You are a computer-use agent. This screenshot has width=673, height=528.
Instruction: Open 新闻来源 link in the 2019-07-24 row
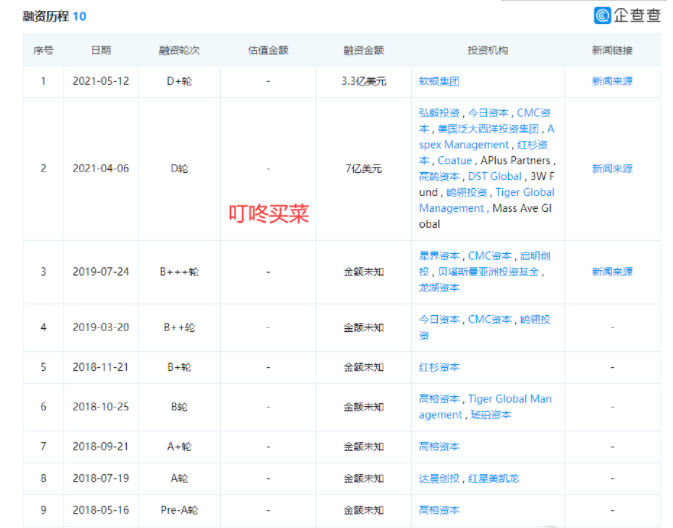[612, 272]
